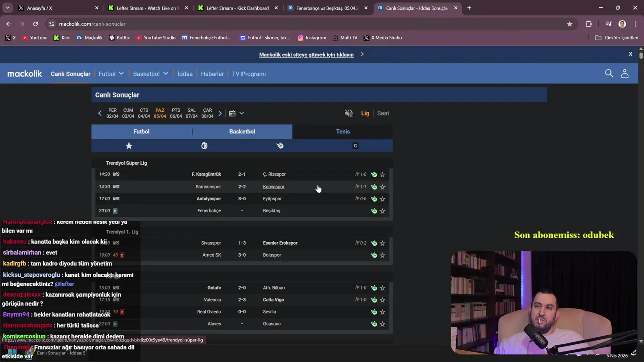644x362 pixels.
Task: Open İddaa odds for Alaves–Osasuna
Action: [374, 324]
